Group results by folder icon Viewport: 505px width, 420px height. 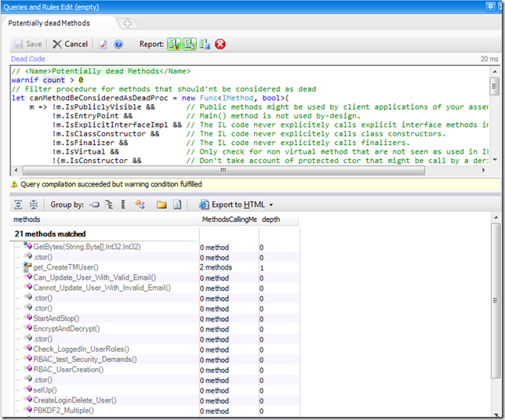162,205
